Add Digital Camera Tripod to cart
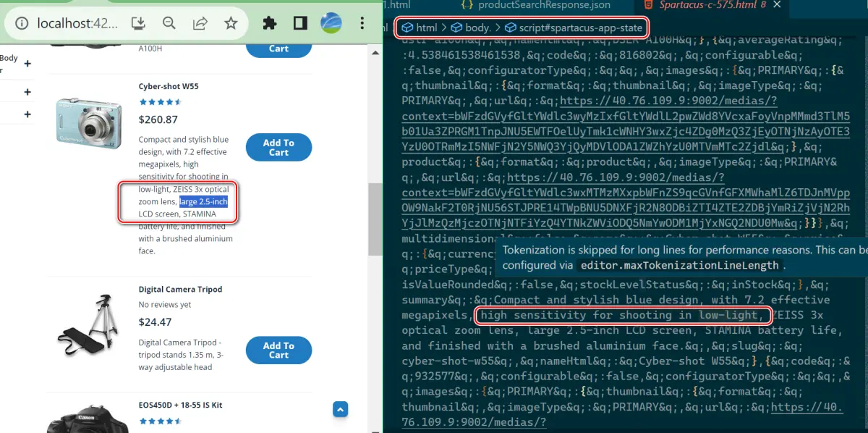Image resolution: width=868 pixels, height=433 pixels. coord(278,350)
